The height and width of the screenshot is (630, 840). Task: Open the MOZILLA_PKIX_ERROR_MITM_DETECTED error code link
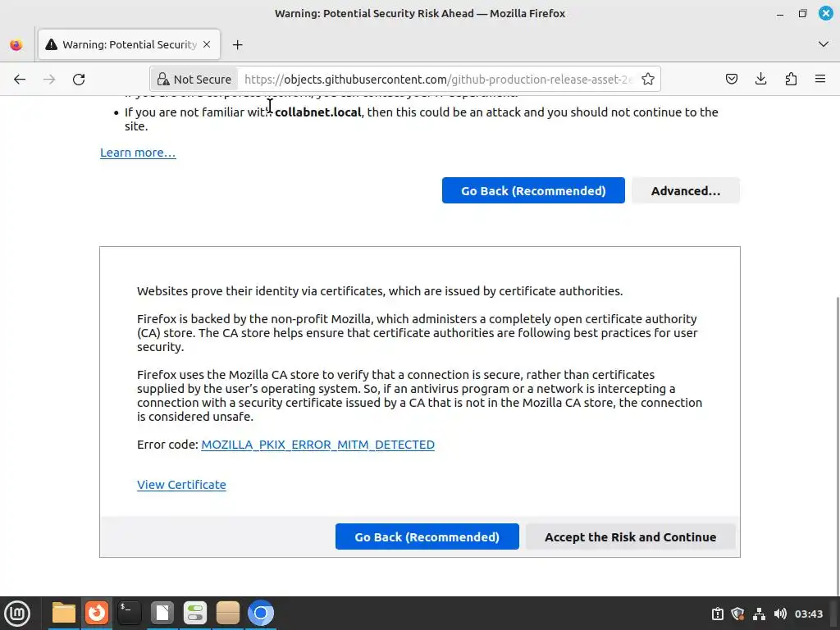click(x=317, y=445)
